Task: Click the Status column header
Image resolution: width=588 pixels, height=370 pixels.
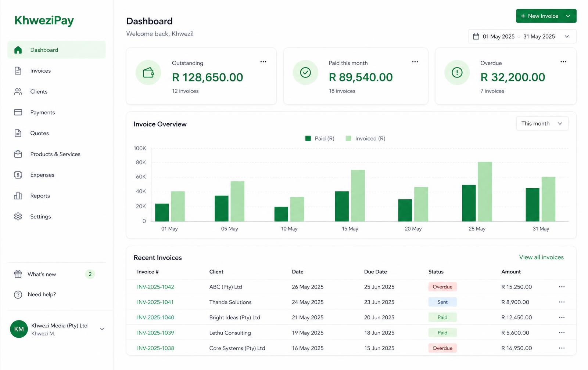Action: pos(436,272)
